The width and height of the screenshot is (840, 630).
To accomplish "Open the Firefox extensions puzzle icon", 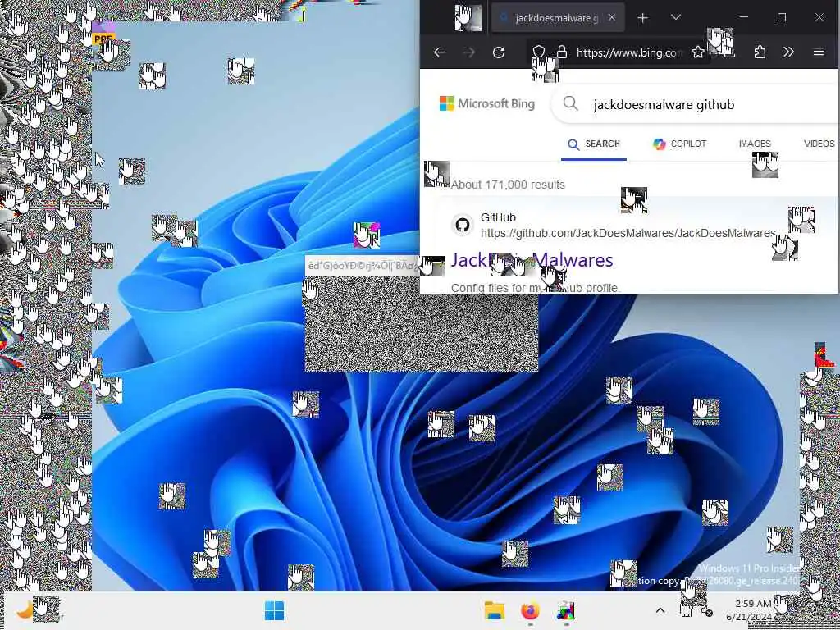I will coord(760,52).
